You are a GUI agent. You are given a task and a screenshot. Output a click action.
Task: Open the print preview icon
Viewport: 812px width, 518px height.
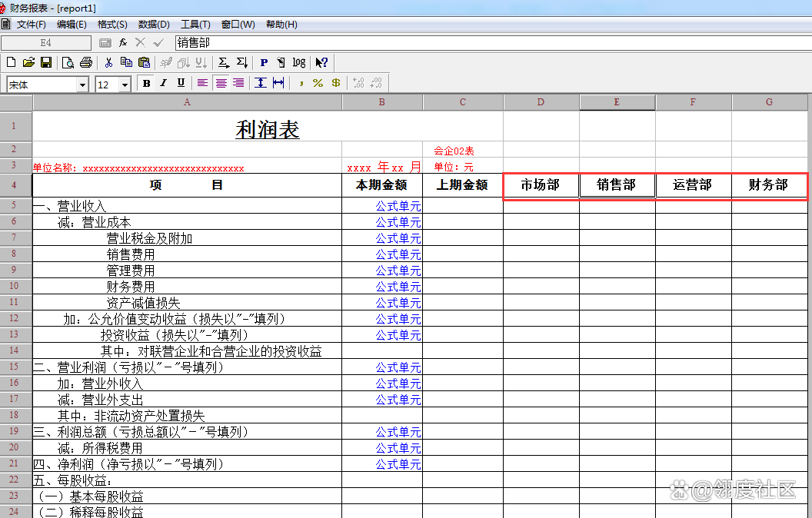click(68, 62)
